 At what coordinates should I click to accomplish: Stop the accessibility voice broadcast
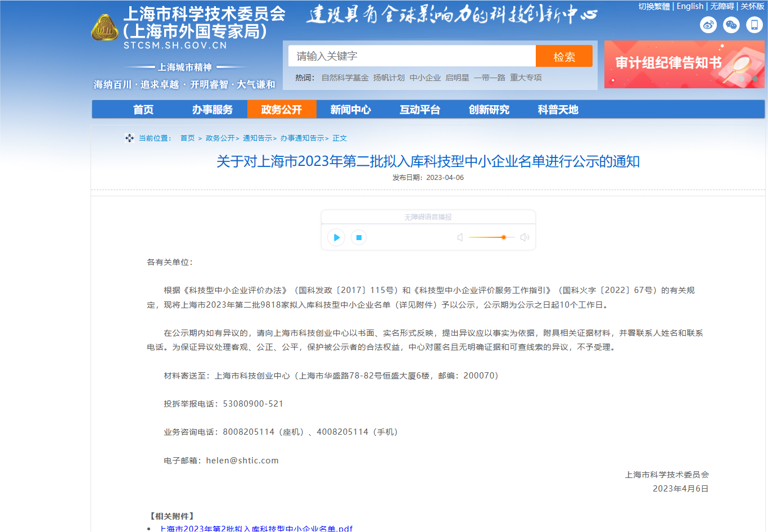pos(358,237)
